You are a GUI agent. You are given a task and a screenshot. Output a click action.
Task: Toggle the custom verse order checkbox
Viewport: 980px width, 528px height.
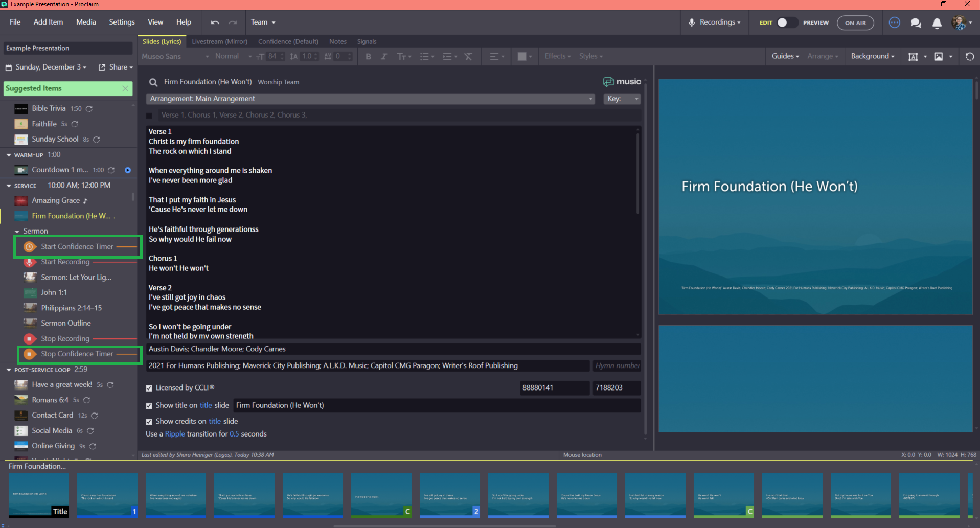pyautogui.click(x=149, y=116)
